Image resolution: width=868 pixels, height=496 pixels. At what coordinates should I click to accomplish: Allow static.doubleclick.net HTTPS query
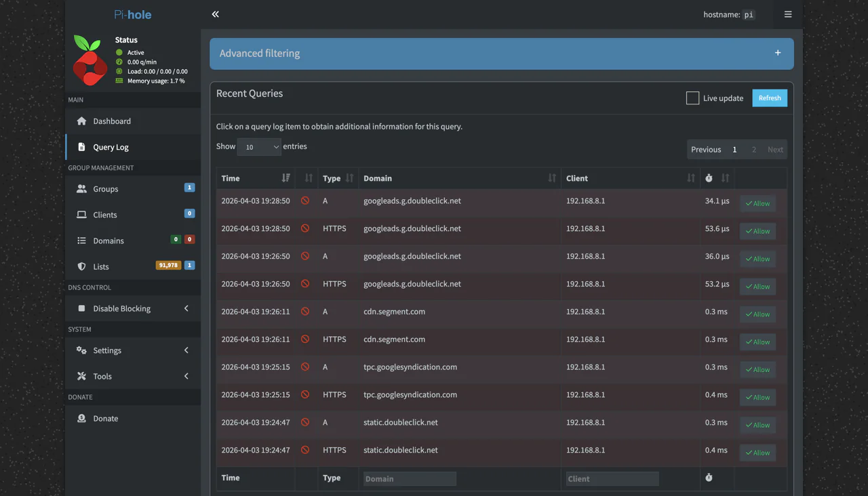[757, 453]
